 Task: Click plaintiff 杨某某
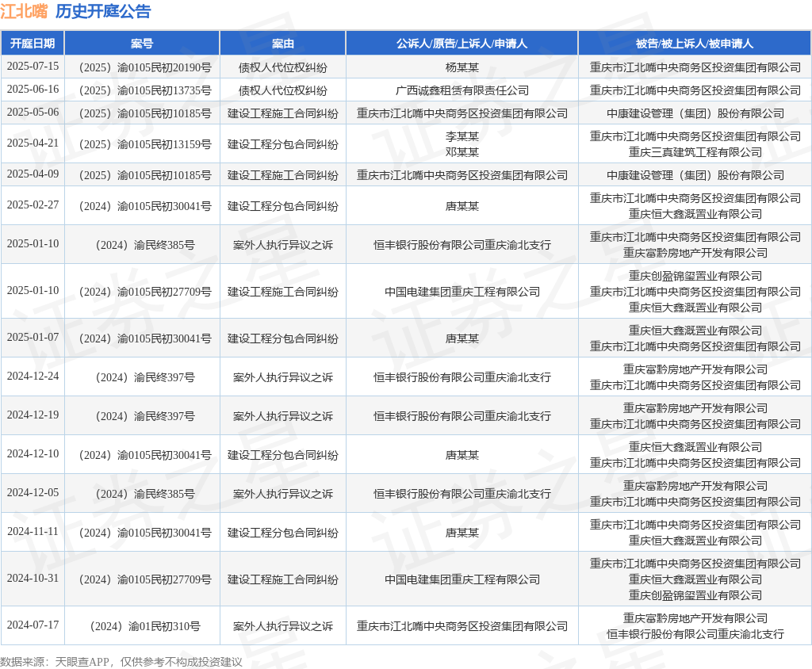tap(462, 67)
